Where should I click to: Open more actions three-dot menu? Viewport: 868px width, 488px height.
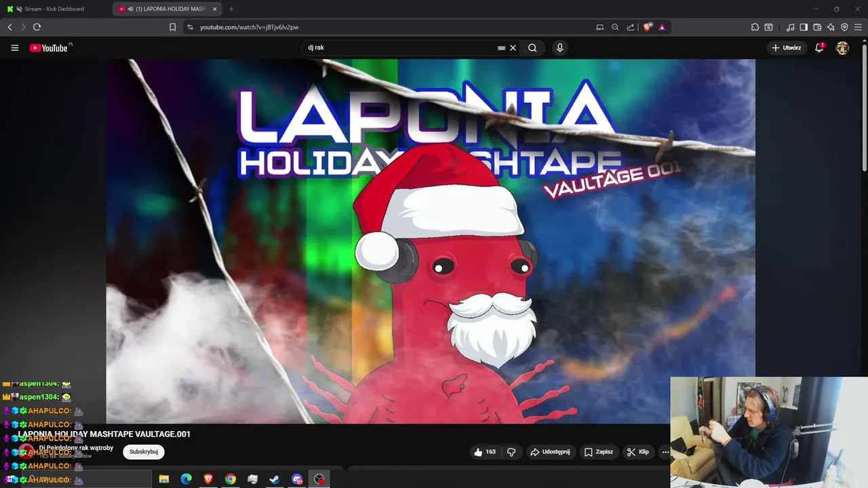click(665, 452)
